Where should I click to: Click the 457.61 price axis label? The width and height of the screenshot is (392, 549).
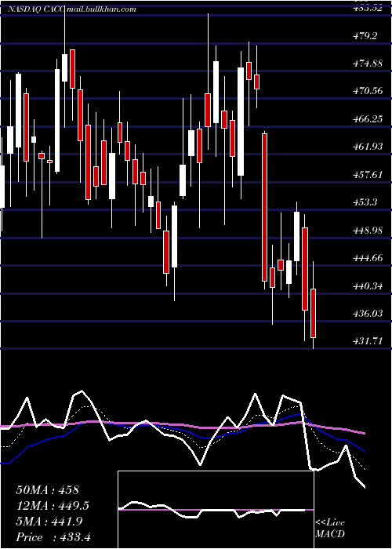[367, 174]
